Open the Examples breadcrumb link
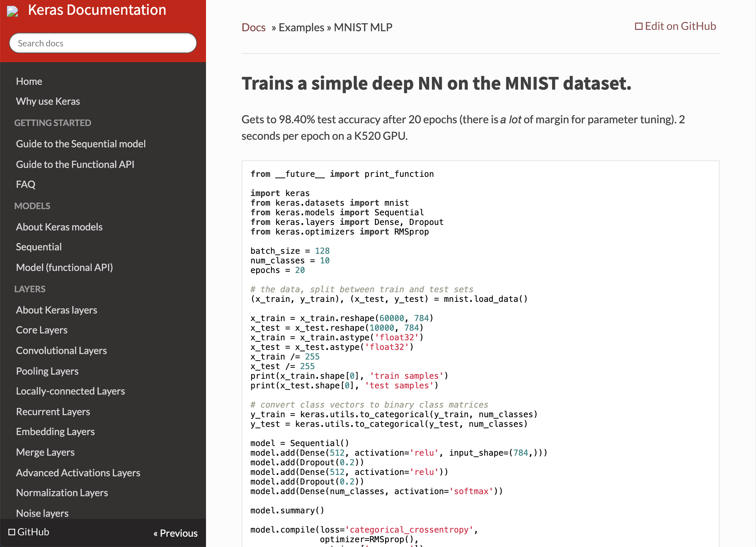 pyautogui.click(x=301, y=27)
